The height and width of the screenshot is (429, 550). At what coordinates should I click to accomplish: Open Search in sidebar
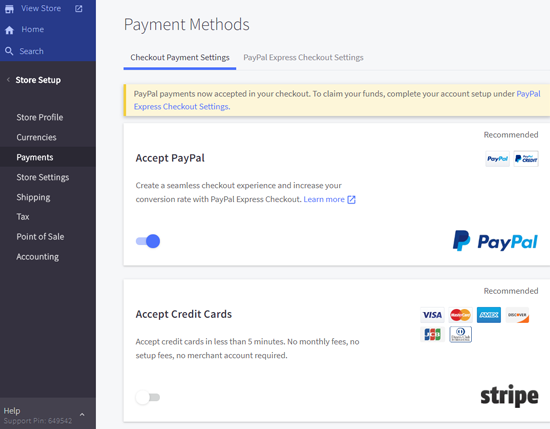[x=32, y=51]
